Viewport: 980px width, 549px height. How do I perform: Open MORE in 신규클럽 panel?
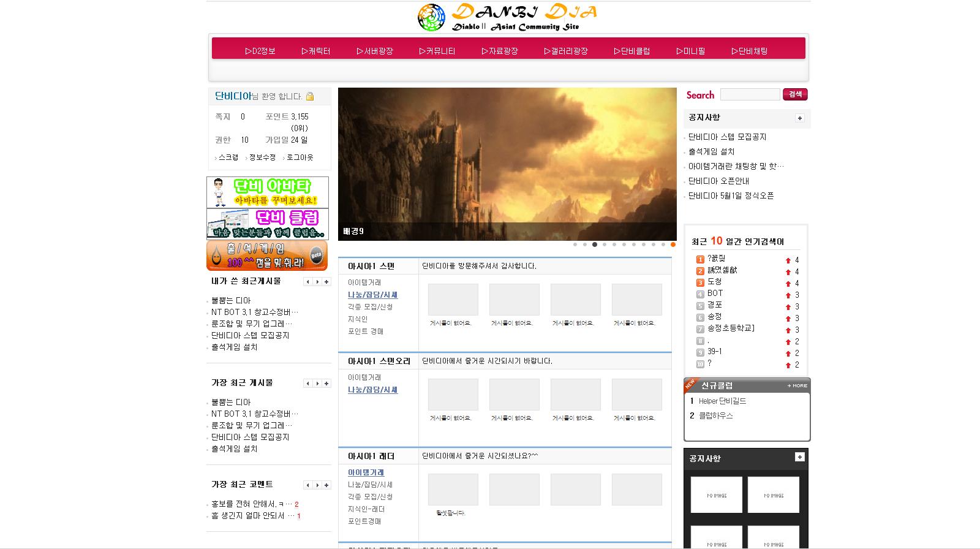(x=797, y=385)
